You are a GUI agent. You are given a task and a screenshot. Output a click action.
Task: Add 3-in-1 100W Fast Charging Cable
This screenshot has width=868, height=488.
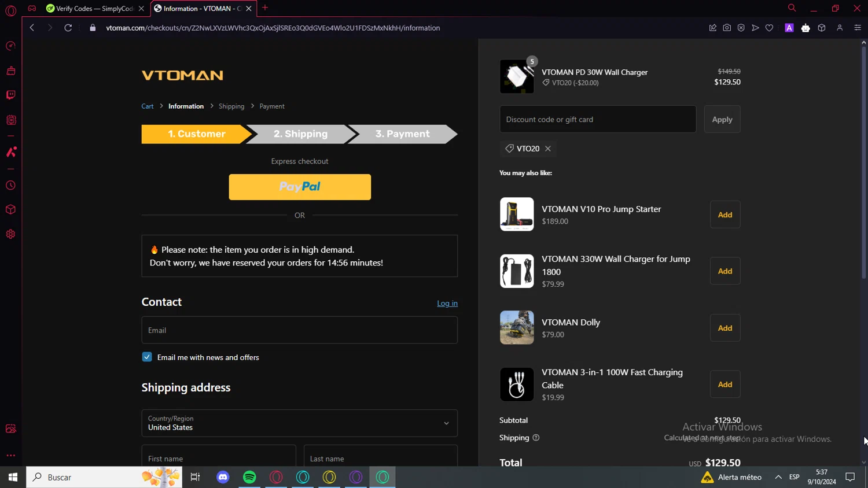[x=725, y=385]
